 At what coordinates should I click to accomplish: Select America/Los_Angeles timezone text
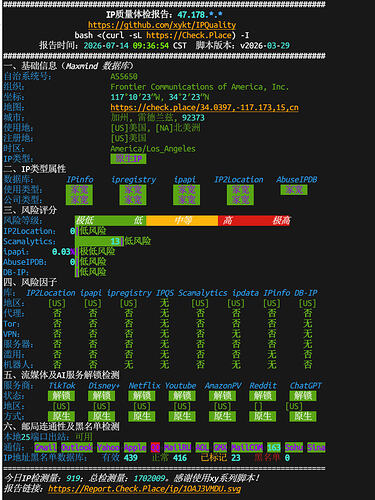point(153,149)
